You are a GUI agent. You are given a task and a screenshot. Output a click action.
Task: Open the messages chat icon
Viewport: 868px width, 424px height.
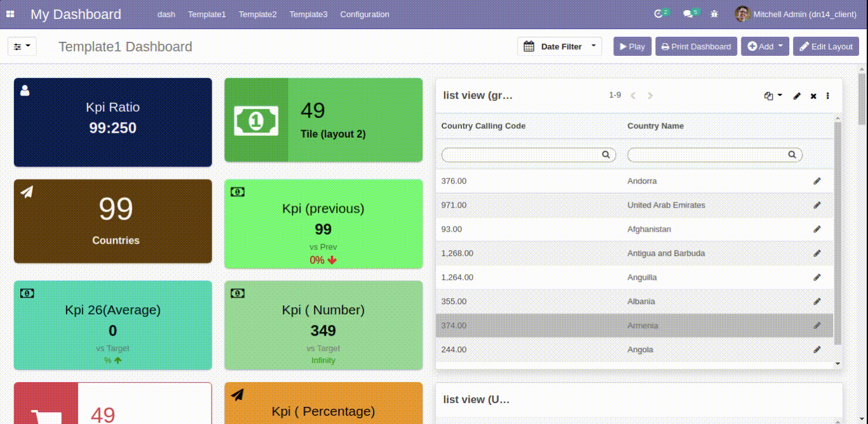(688, 14)
